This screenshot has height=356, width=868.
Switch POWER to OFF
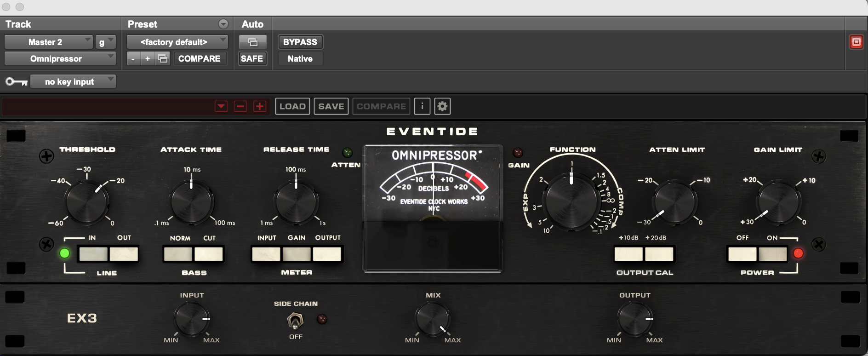[x=742, y=254]
